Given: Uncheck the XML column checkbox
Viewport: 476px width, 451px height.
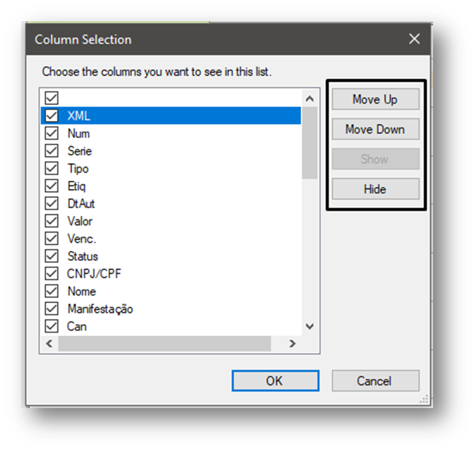Looking at the screenshot, I should click(x=51, y=116).
